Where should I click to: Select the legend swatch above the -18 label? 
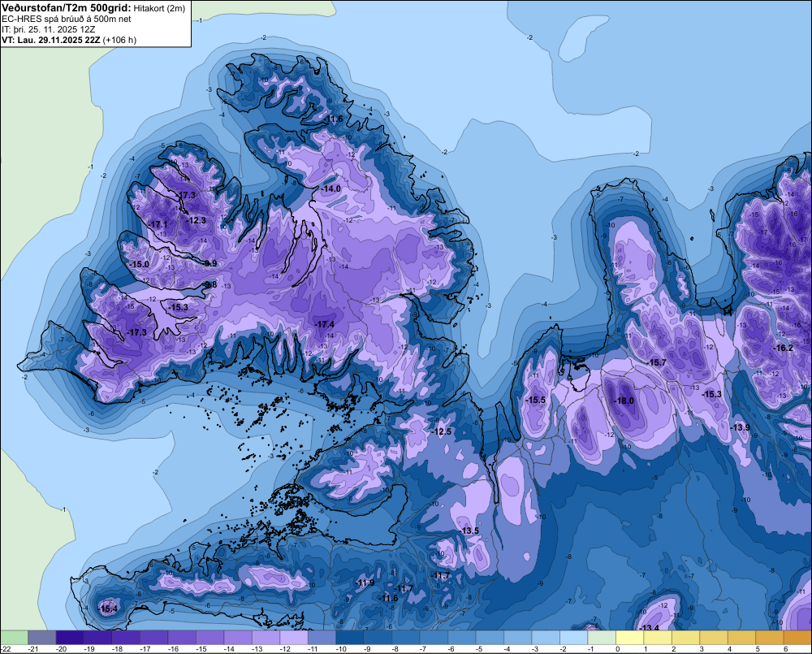tap(125, 637)
